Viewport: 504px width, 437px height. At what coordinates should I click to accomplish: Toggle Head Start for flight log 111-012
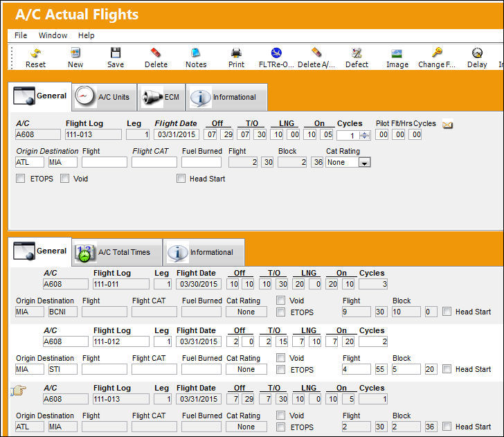pos(447,369)
